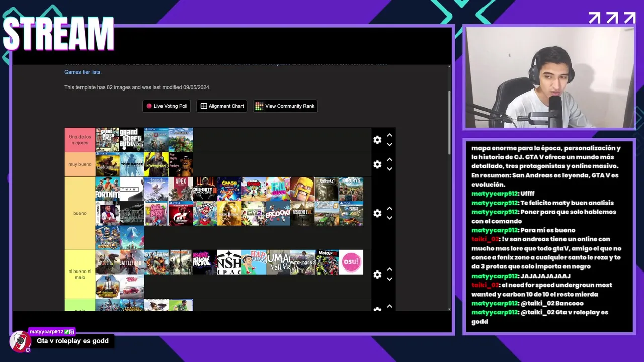Select the Hitman cover
Screen dimensions: 644x362
(132, 189)
